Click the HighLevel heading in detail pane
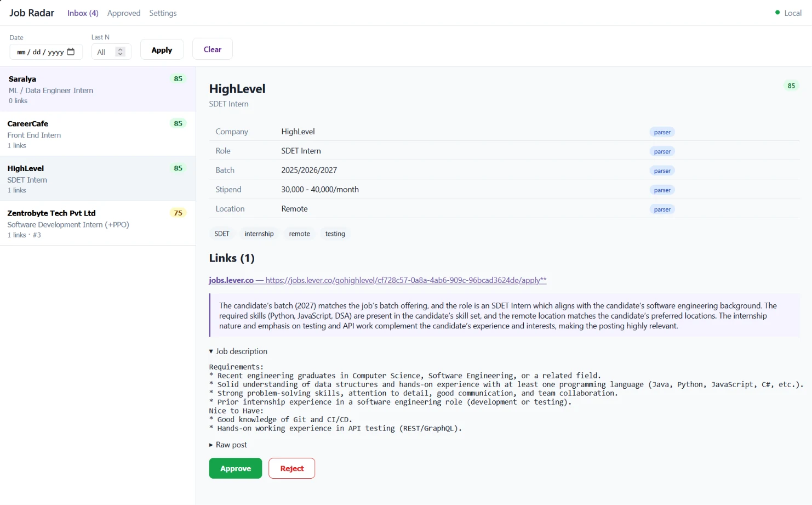 click(x=237, y=89)
